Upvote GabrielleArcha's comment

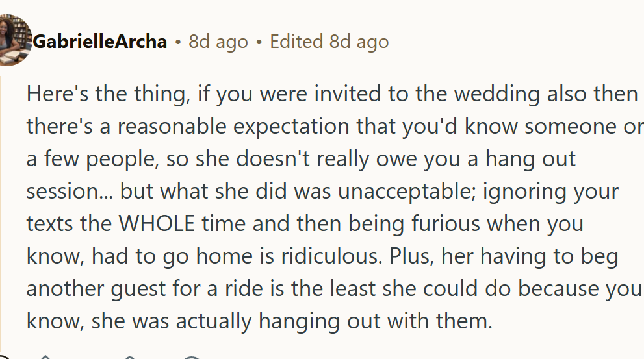pyautogui.click(x=44, y=356)
